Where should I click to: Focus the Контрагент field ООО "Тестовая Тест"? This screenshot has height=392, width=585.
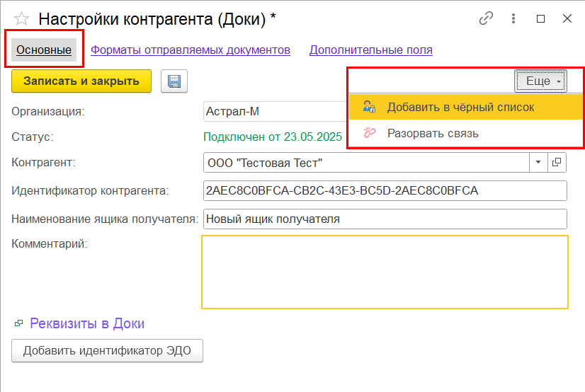pos(366,163)
